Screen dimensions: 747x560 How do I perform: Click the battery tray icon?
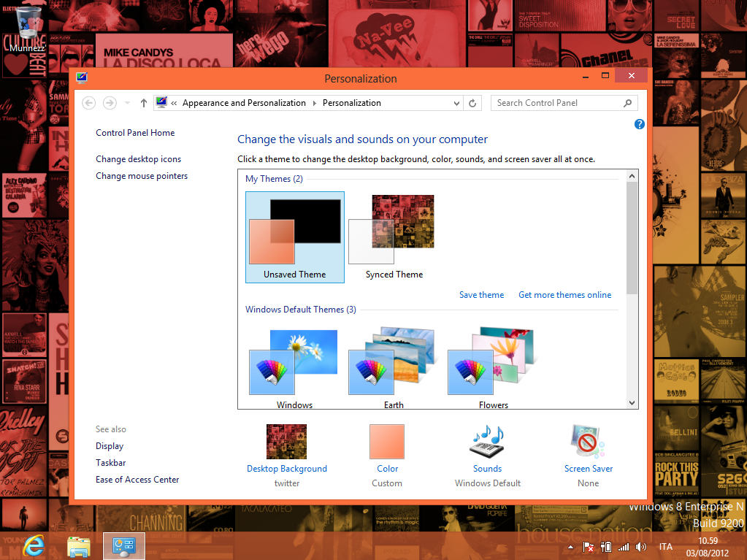click(x=606, y=547)
